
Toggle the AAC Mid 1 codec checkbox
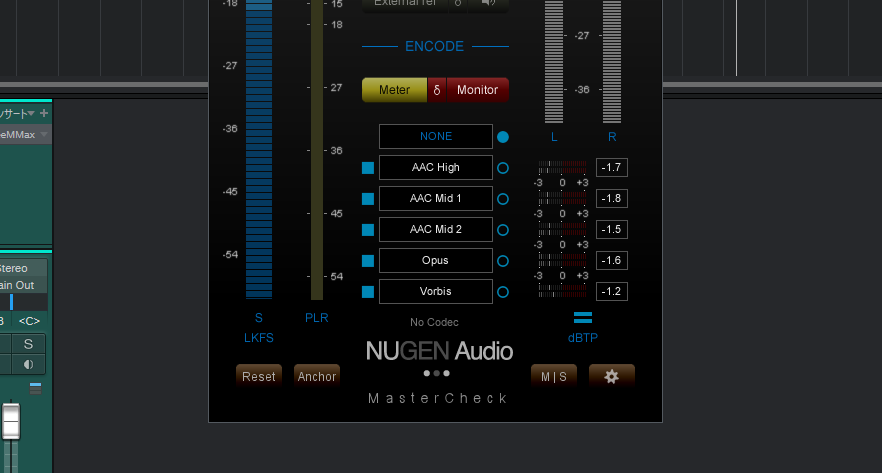tap(368, 199)
